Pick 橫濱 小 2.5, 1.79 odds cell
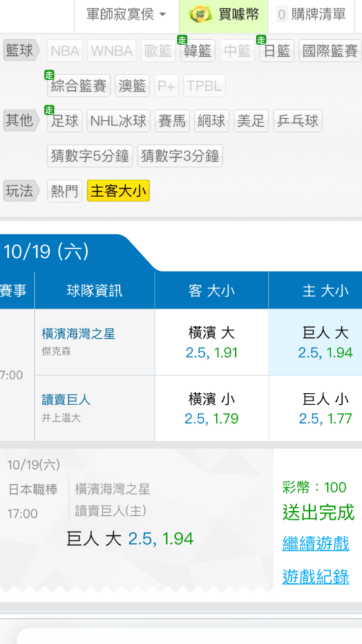 [x=212, y=408]
